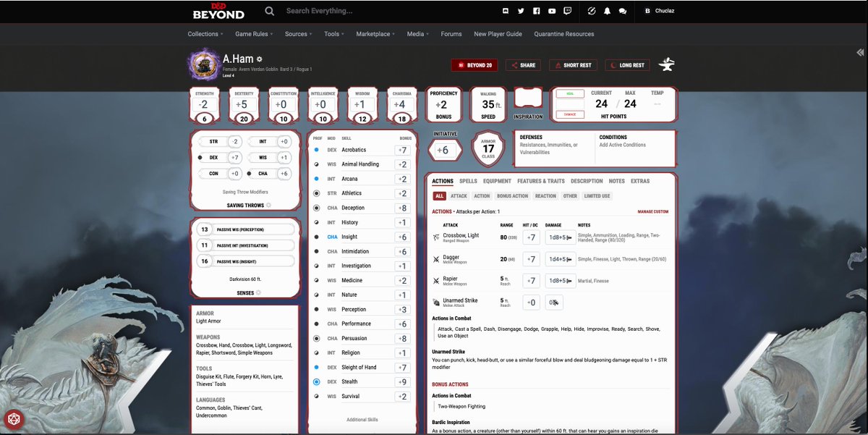Open the YouTube icon in header
The image size is (868, 435).
click(552, 11)
